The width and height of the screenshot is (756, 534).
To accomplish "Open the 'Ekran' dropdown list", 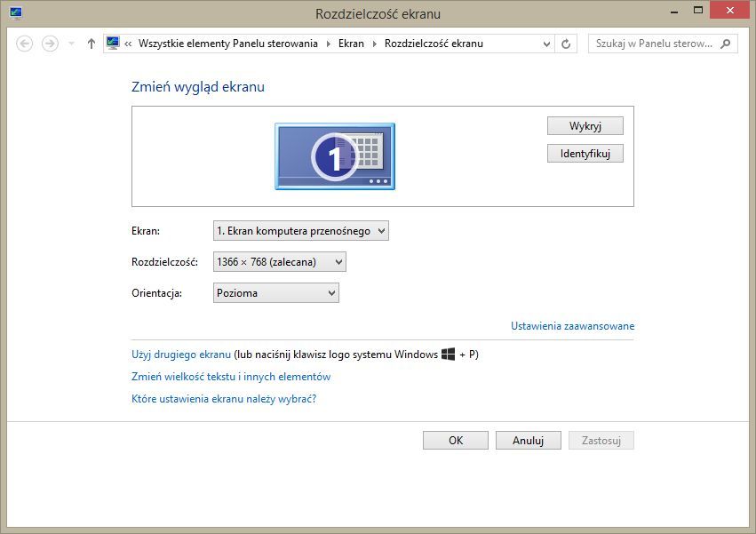I will click(x=301, y=231).
